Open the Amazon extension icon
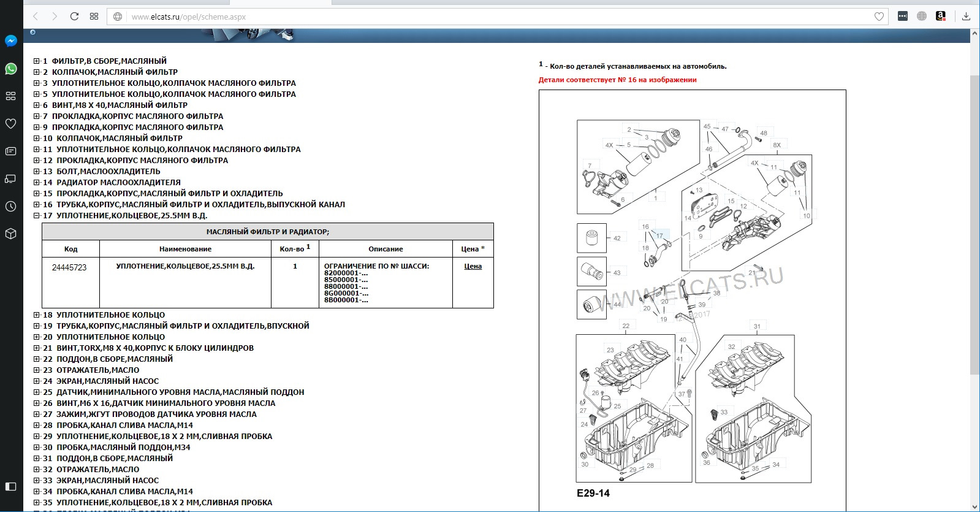Viewport: 980px width, 512px height. tap(941, 17)
